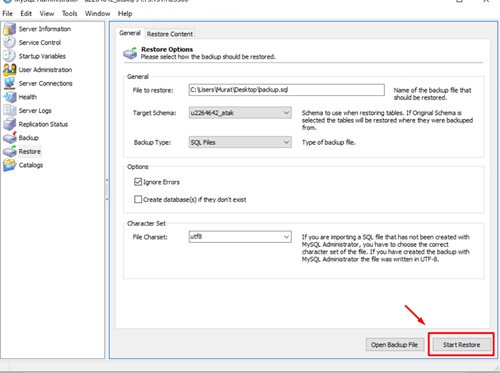Select the Health label in sidebar
Image resolution: width=500 pixels, height=373 pixels.
[x=28, y=97]
